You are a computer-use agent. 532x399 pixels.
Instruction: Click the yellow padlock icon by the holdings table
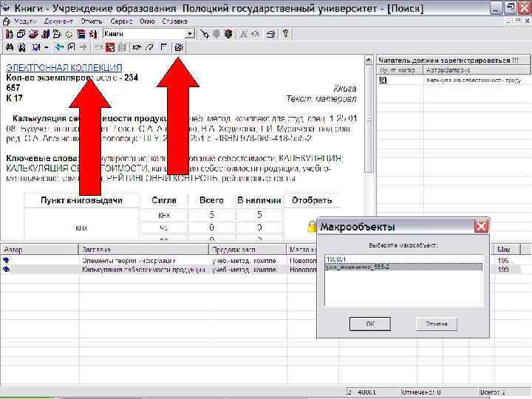(x=312, y=226)
